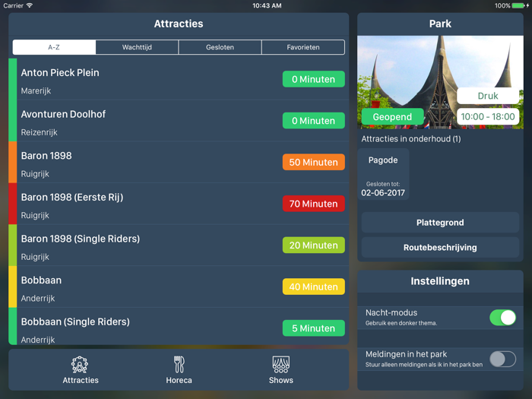Open the Avonturen Doolhof attraction row

(179, 121)
